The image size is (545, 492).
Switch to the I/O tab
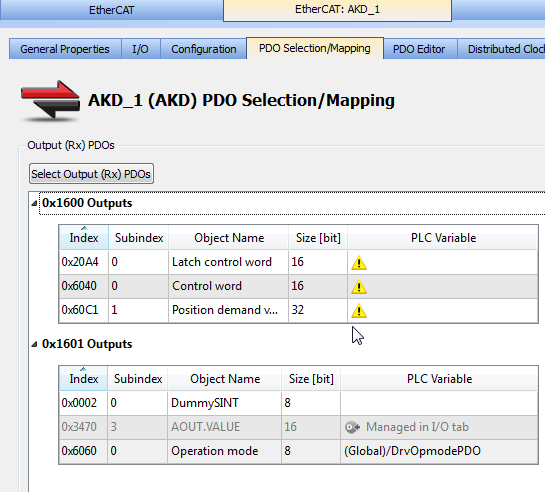(140, 49)
